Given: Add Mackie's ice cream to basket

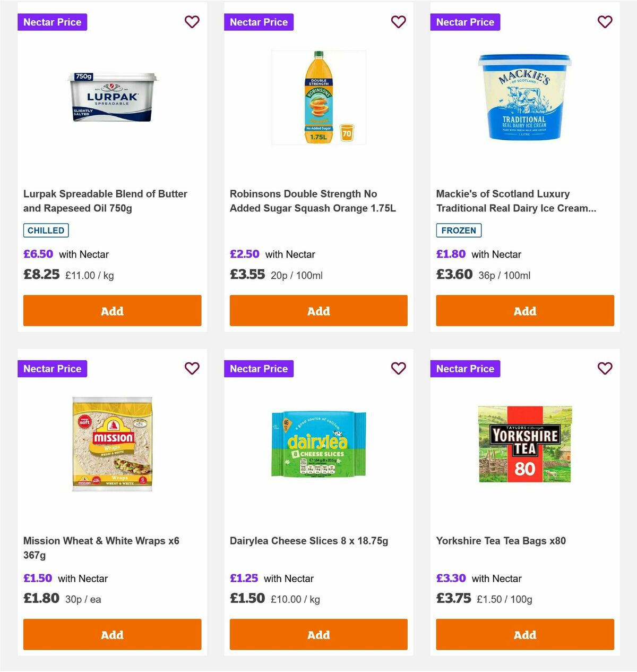Looking at the screenshot, I should tap(525, 310).
